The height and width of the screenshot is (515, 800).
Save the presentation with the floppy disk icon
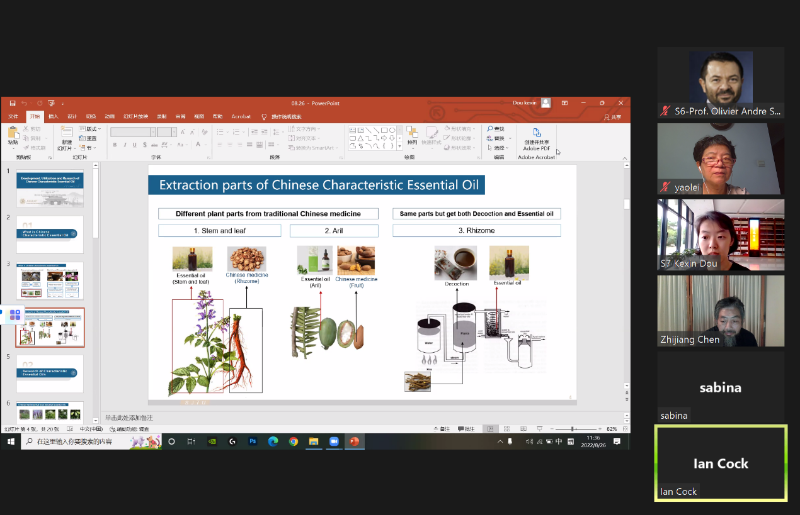(12, 103)
